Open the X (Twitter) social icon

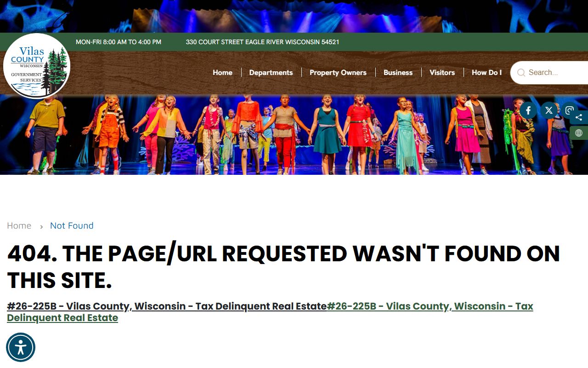pos(548,110)
